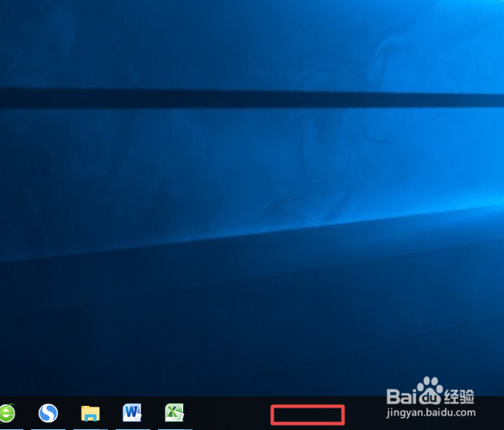The image size is (504, 430).
Task: Launch Sogou browser from the taskbar
Action: coord(48,413)
